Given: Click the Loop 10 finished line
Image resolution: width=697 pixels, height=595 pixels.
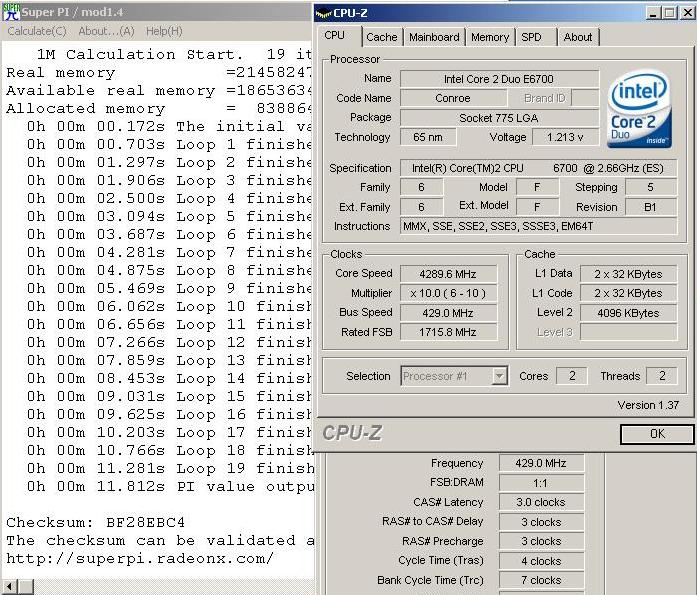Looking at the screenshot, I should coord(169,307).
